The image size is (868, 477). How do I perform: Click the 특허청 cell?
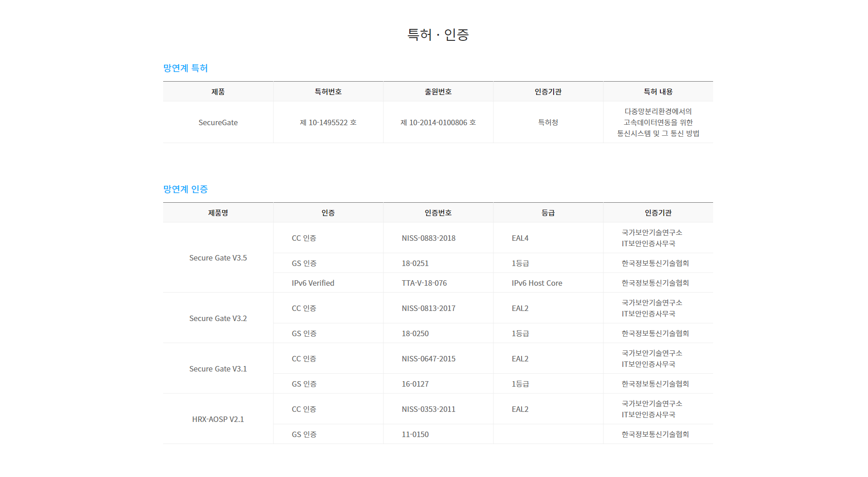pyautogui.click(x=548, y=122)
